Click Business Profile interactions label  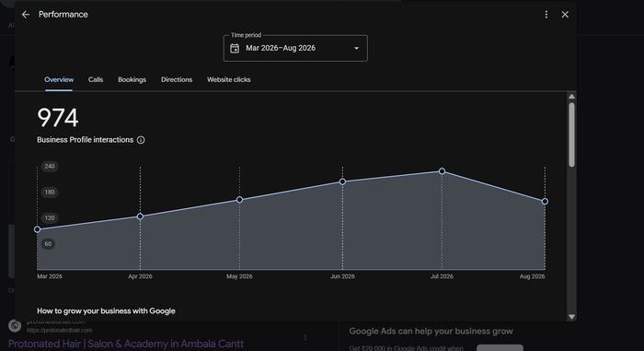(85, 140)
